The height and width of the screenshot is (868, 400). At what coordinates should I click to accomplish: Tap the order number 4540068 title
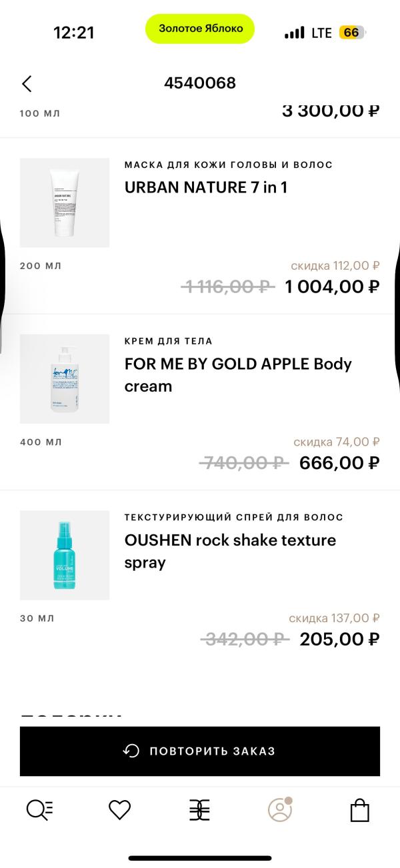[200, 83]
